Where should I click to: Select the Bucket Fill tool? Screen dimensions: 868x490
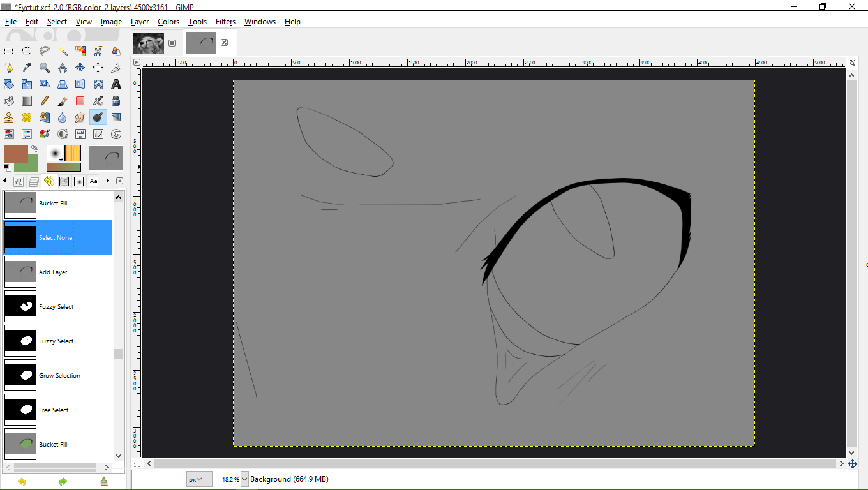coord(9,101)
